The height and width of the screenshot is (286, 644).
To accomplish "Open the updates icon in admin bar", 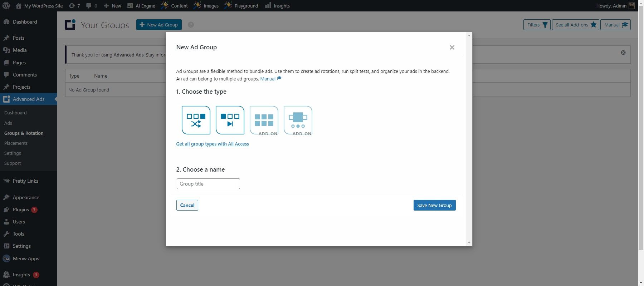I will (x=74, y=6).
